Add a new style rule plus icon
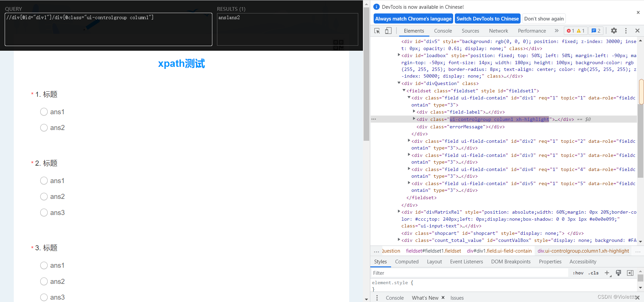Viewport: 644px width, 302px height. (x=607, y=273)
